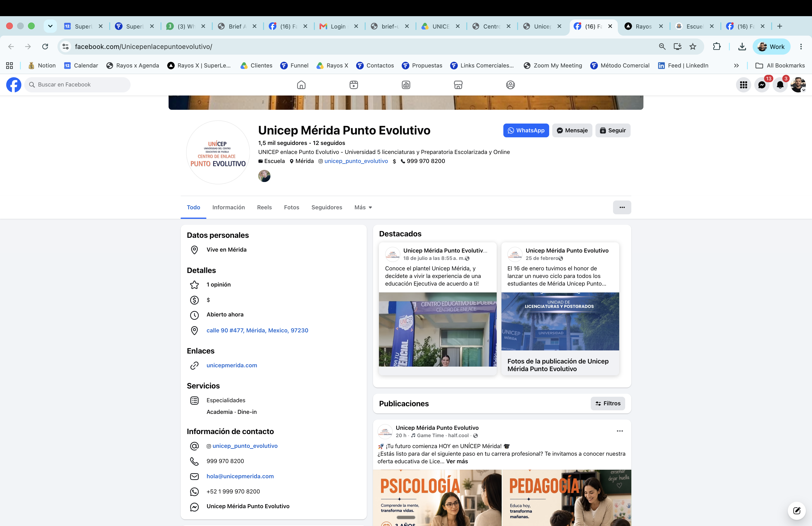Open All Bookmarks folder
Screen dimensions: 812x526
tap(780, 66)
